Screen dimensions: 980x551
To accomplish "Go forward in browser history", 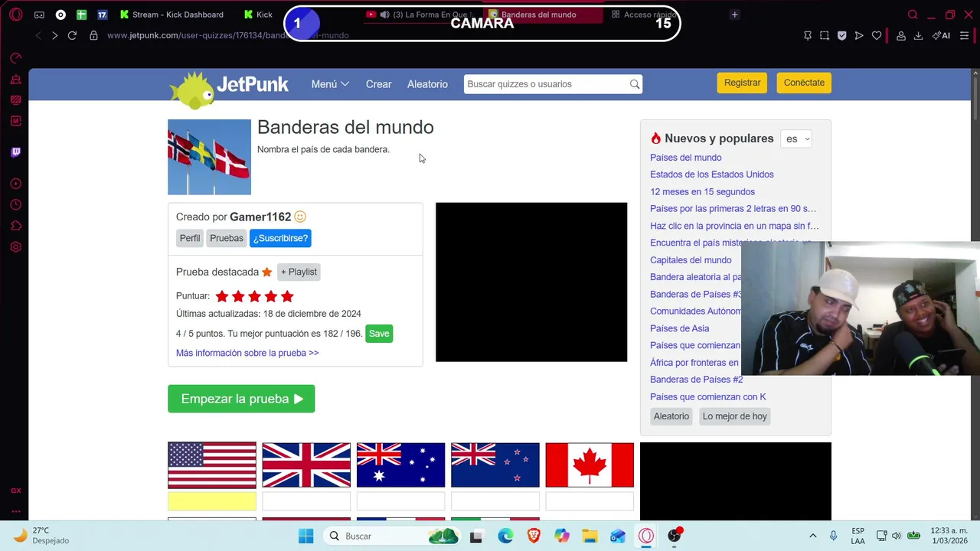I will [x=54, y=35].
